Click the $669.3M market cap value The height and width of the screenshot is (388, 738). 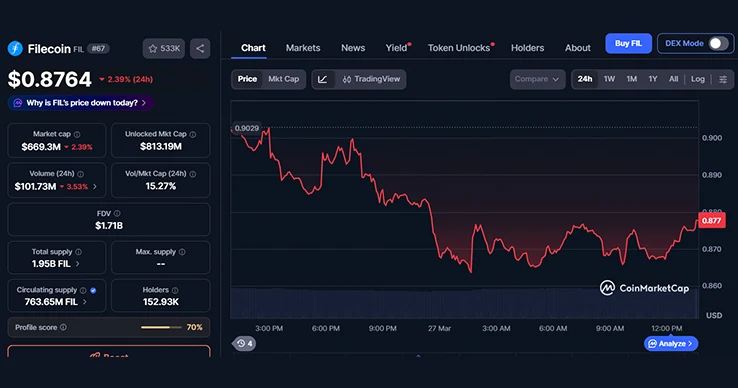click(x=41, y=147)
